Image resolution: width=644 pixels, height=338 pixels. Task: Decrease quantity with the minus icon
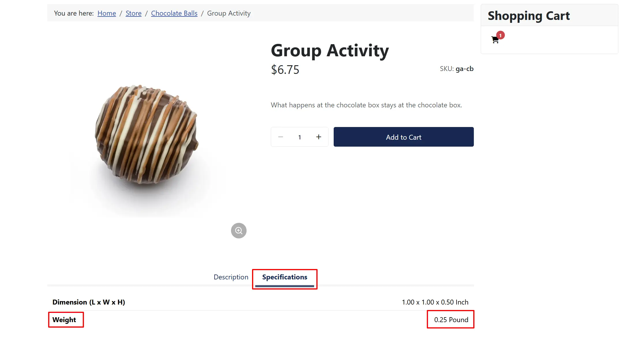tap(281, 137)
